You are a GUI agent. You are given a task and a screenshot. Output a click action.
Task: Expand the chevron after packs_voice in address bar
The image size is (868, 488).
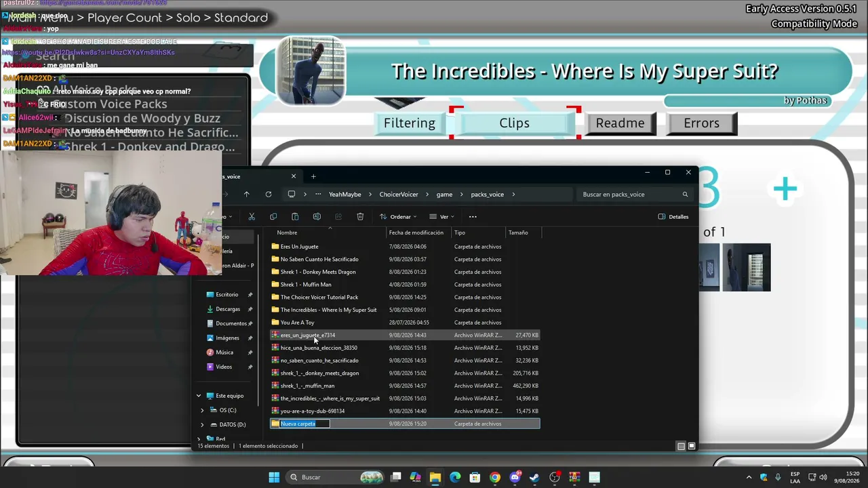click(514, 195)
